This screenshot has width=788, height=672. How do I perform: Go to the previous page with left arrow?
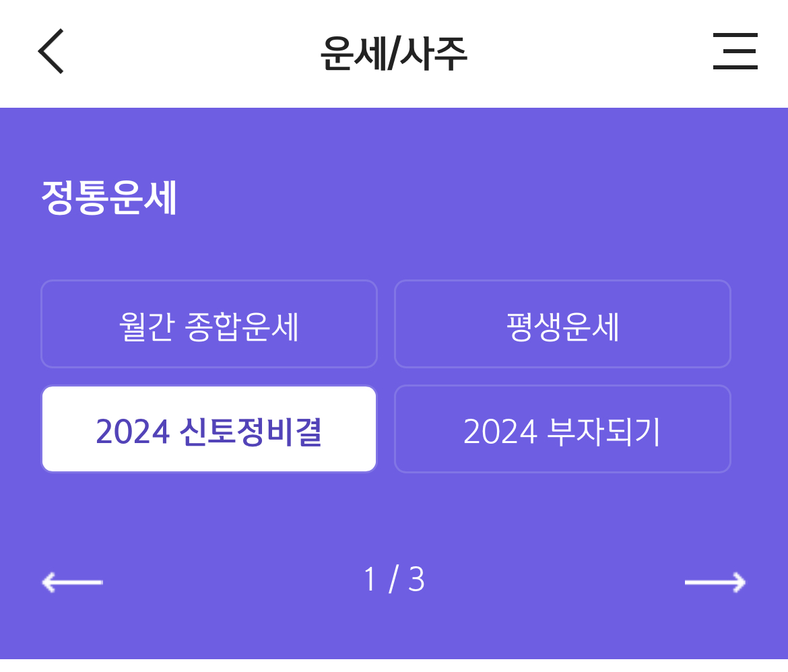pyautogui.click(x=72, y=582)
